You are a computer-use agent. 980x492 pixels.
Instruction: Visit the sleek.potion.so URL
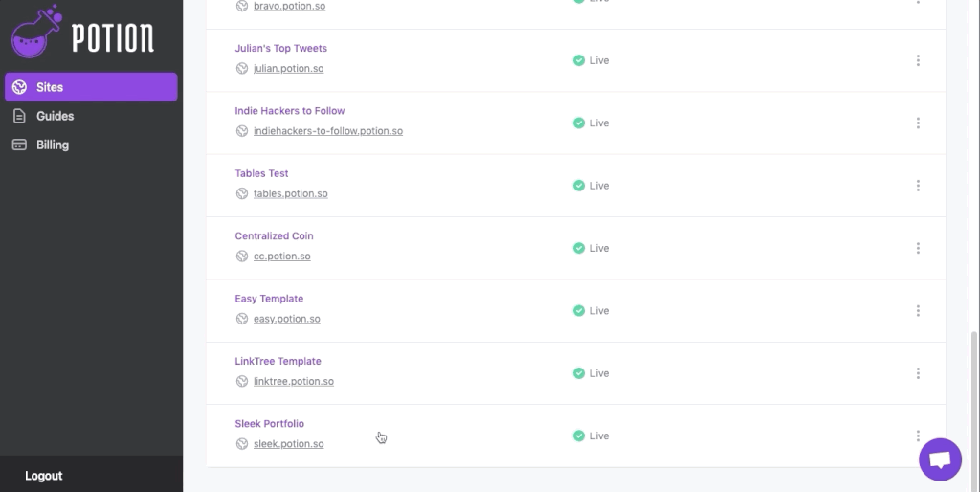288,443
